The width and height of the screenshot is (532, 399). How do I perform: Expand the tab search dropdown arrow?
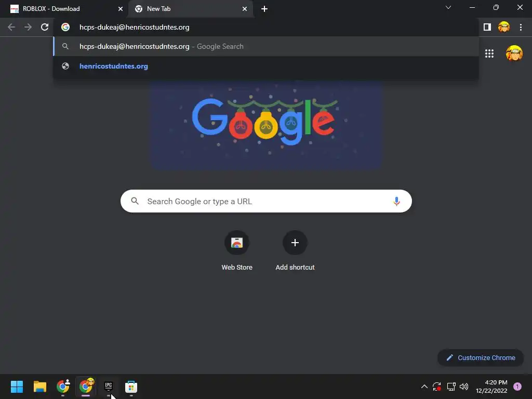pos(448,7)
